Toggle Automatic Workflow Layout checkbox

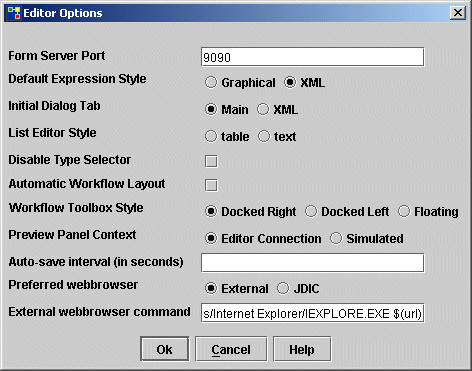[x=211, y=185]
